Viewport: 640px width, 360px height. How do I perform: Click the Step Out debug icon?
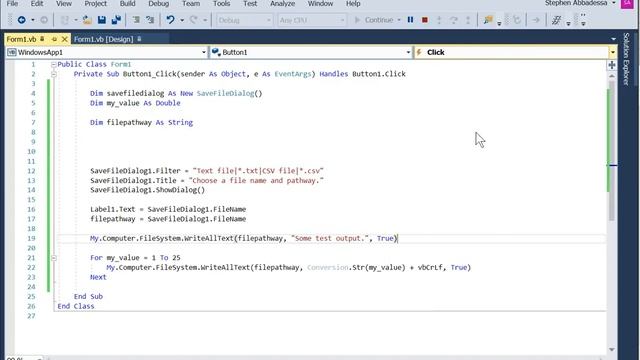(468, 20)
